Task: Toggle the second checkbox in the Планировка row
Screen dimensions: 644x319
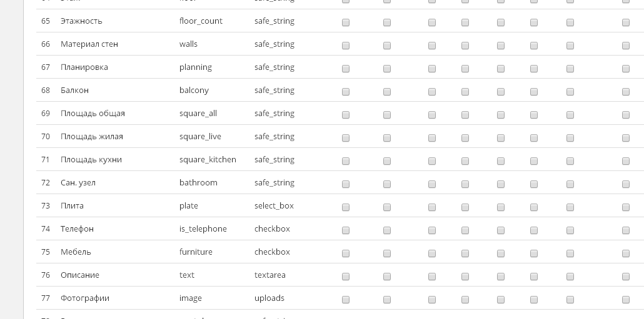Action: (x=386, y=69)
